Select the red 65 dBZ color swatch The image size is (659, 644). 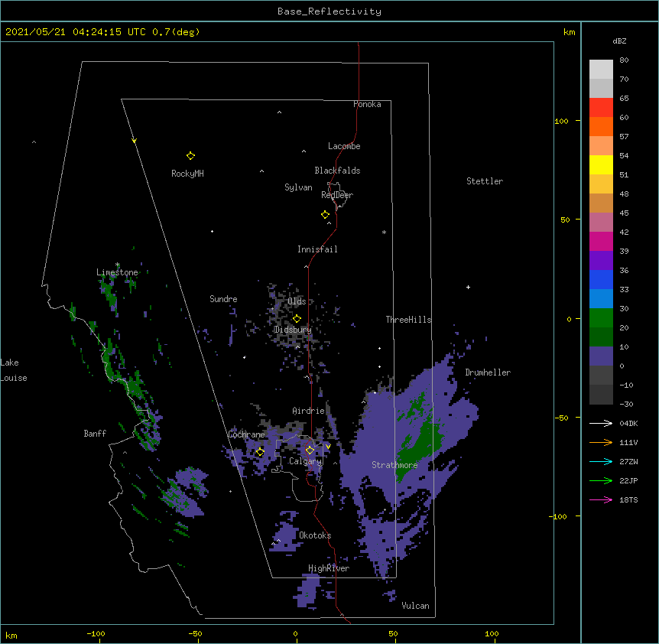point(601,107)
